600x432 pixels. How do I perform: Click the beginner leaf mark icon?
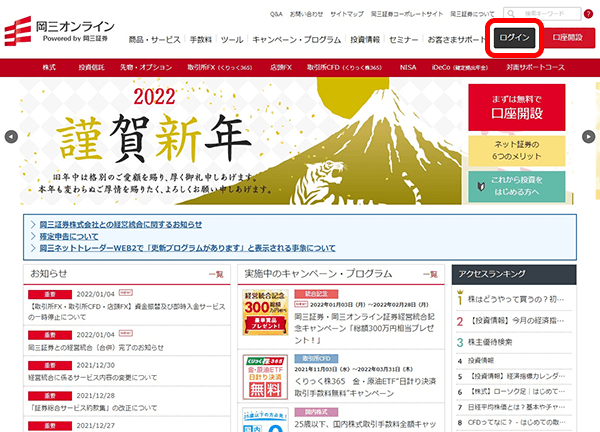pos(481,186)
